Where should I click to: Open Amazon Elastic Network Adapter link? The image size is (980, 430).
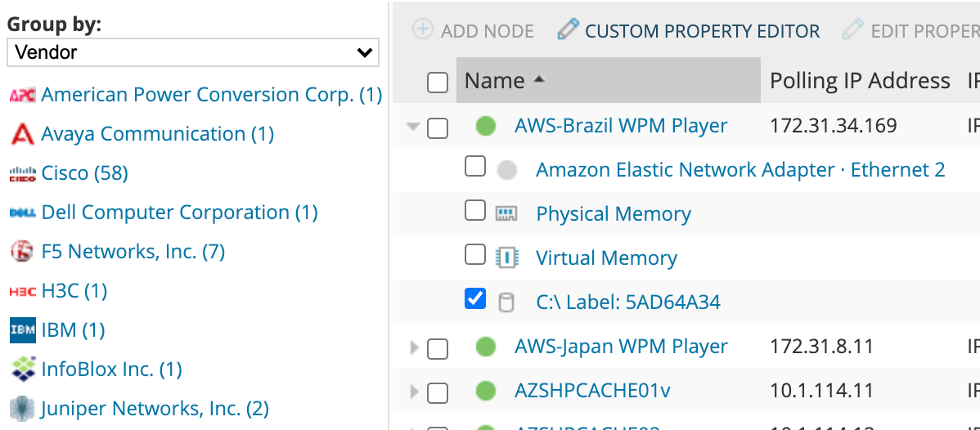[x=740, y=170]
